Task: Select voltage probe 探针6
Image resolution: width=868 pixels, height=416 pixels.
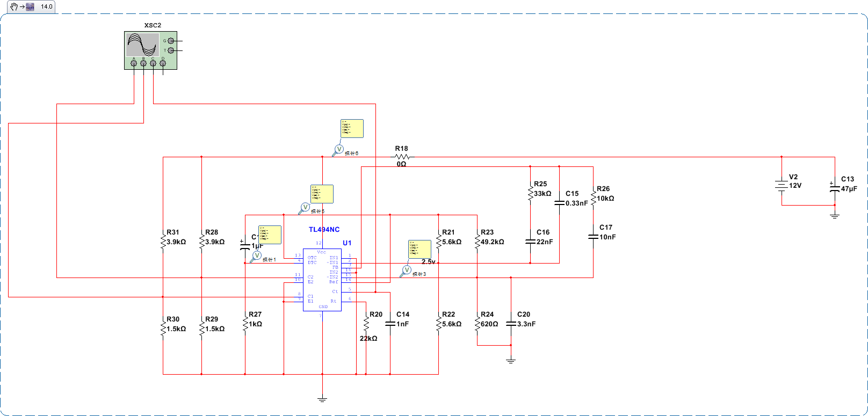Action: tap(338, 149)
